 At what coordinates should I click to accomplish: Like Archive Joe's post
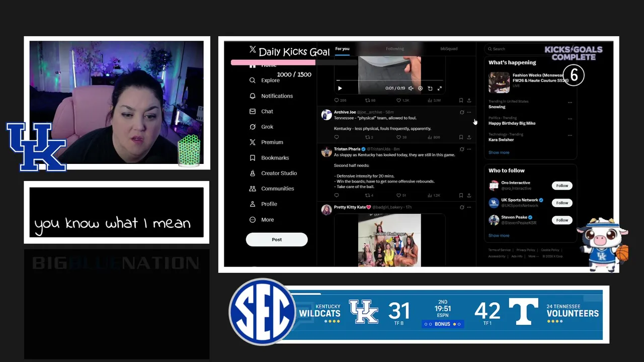(401, 137)
